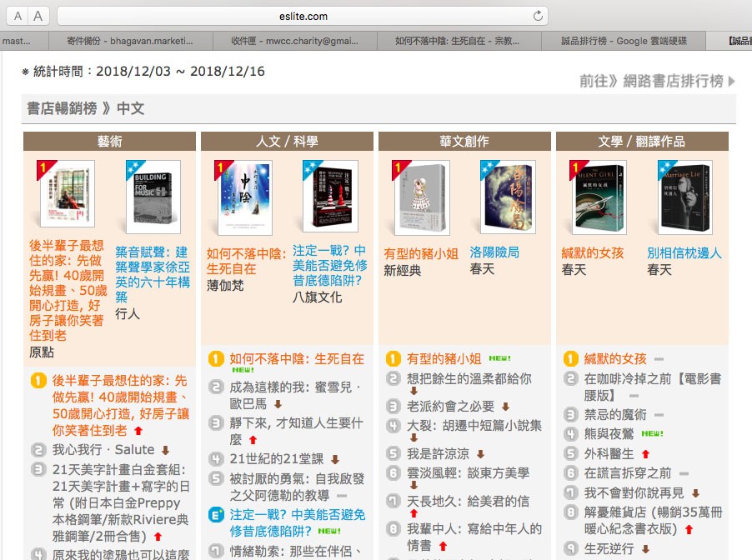752x560 pixels.
Task: Select the 人文 / 科學 category header
Action: coord(287,142)
